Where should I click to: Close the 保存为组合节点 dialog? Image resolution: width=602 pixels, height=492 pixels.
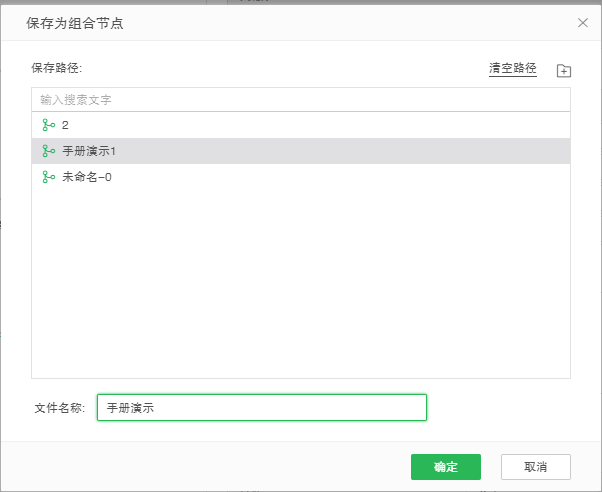tap(583, 22)
